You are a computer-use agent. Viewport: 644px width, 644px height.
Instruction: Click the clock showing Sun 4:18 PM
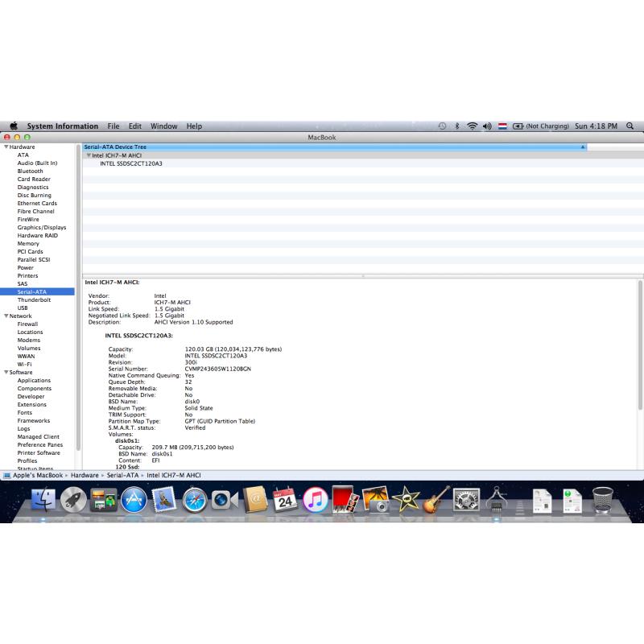[x=596, y=126]
